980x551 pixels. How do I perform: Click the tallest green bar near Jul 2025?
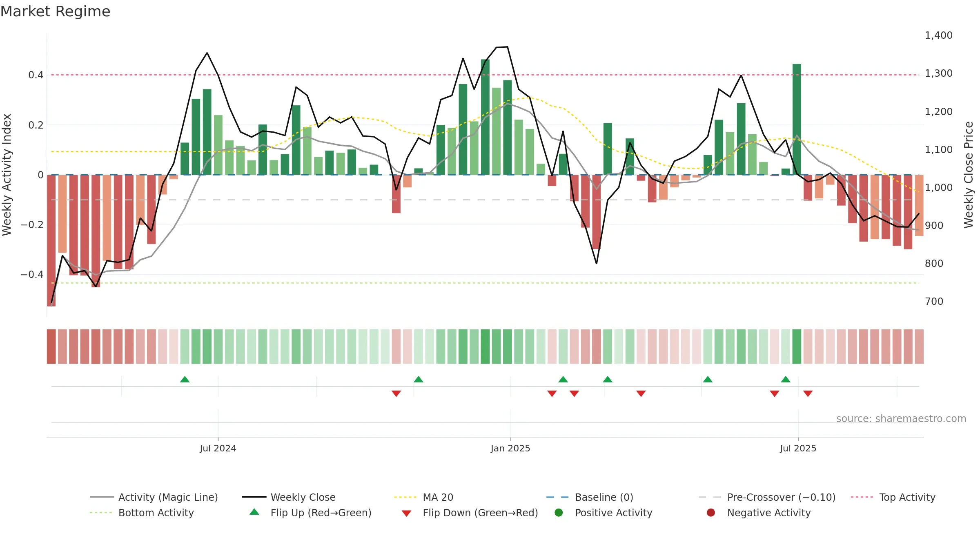pyautogui.click(x=797, y=119)
